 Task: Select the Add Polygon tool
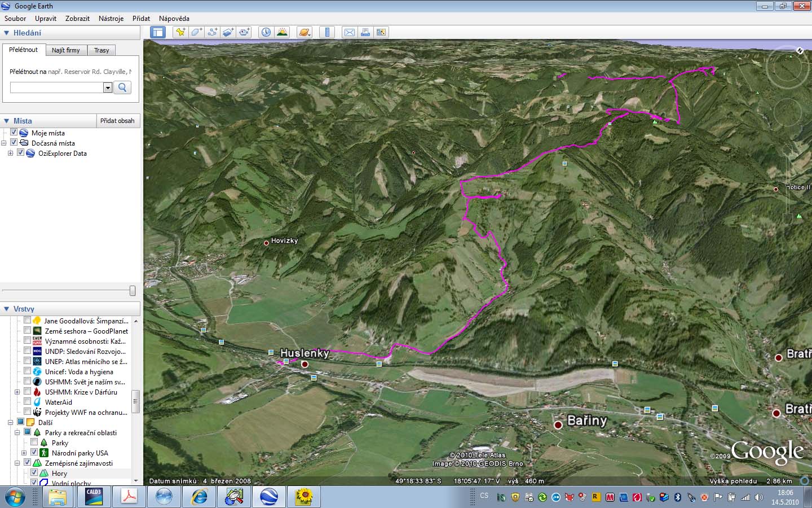point(196,32)
